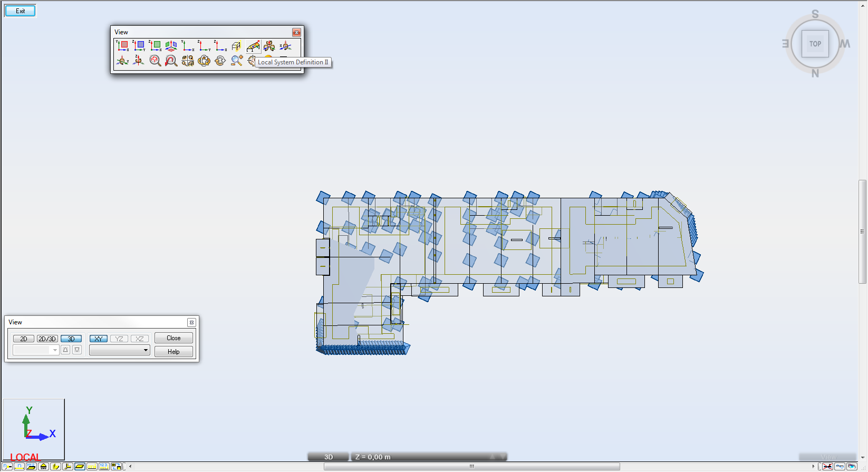Switch to 2D/3D view mode
This screenshot has height=472, width=868.
[47, 339]
